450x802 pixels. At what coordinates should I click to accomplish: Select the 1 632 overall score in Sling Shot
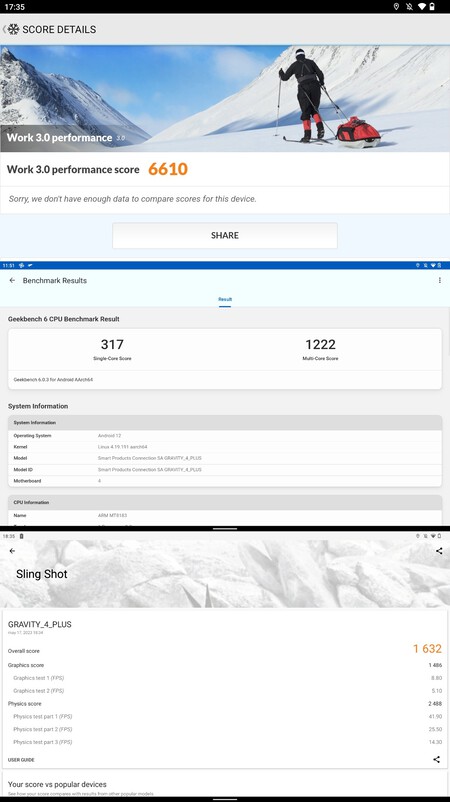pos(427,649)
